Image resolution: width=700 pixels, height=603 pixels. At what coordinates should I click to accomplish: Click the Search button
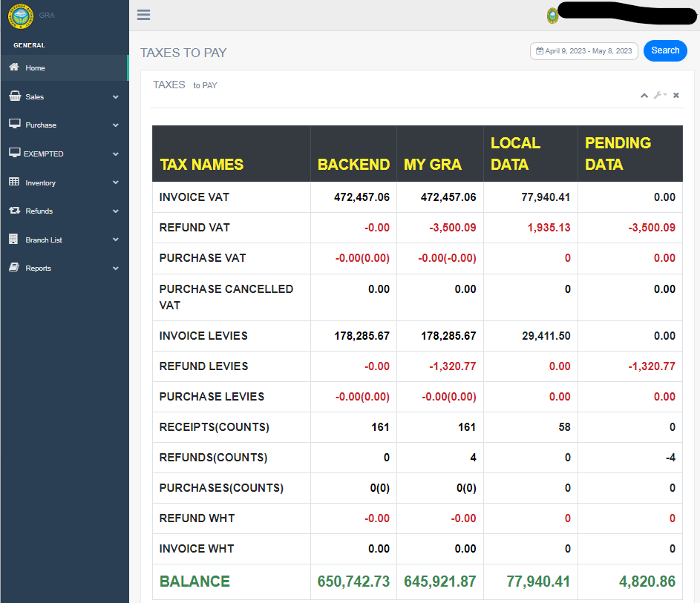[x=665, y=50]
